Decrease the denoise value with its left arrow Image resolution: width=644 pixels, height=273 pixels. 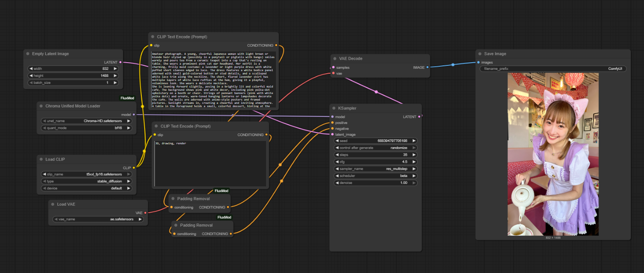337,183
